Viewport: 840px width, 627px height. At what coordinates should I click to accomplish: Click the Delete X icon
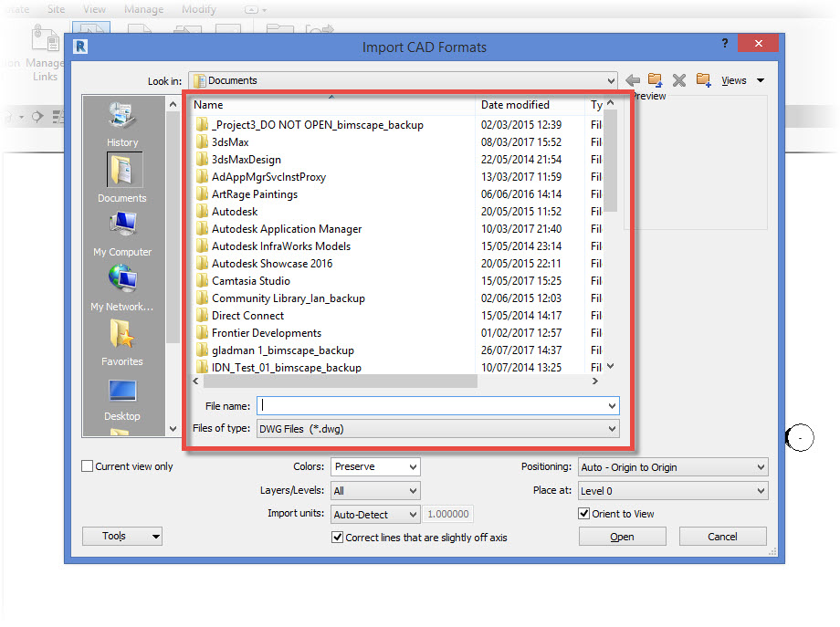pyautogui.click(x=678, y=80)
